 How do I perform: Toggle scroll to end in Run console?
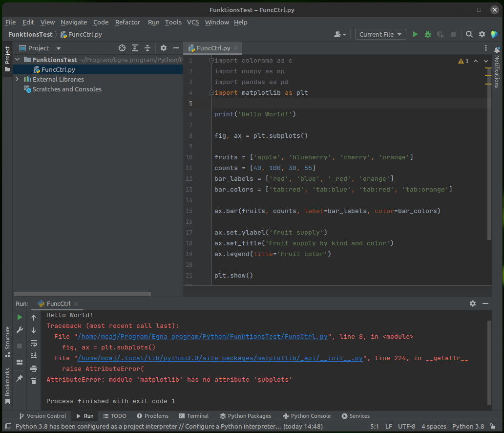pyautogui.click(x=34, y=355)
